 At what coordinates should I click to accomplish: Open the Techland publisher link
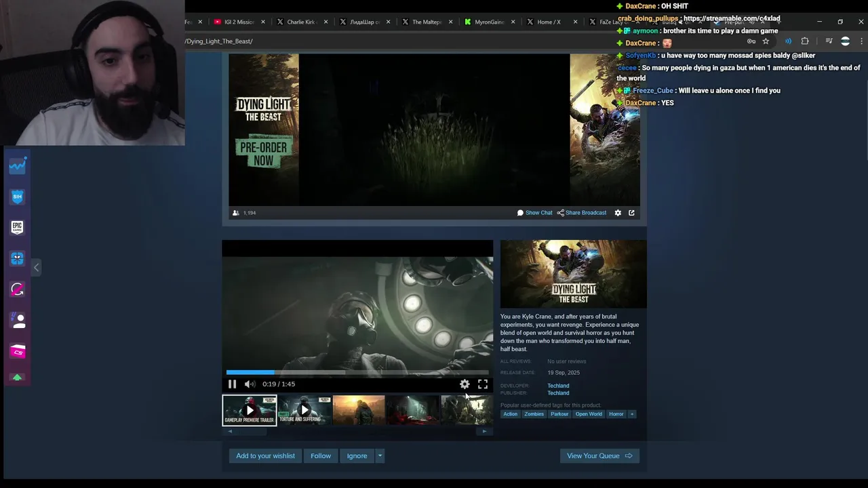click(558, 393)
